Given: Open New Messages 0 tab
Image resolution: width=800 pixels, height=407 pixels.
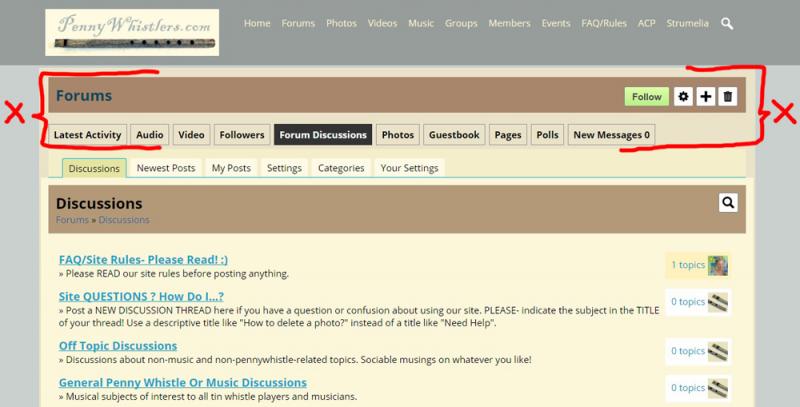Looking at the screenshot, I should tap(611, 135).
